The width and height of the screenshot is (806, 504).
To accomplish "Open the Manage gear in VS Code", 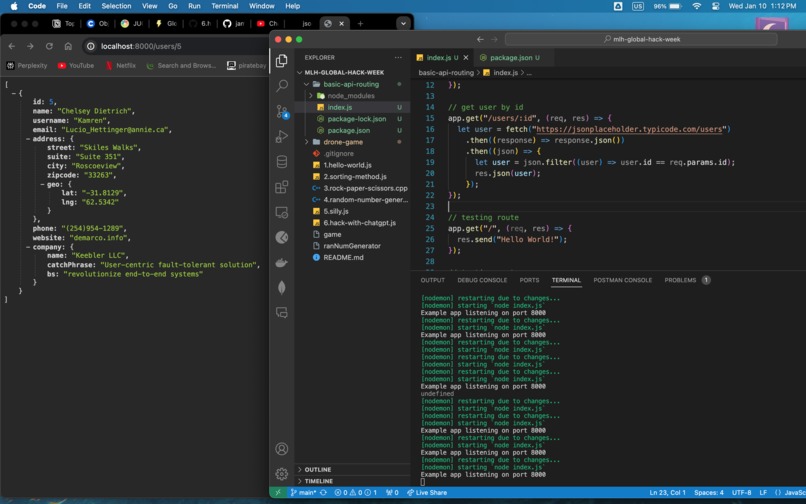I will tap(282, 474).
